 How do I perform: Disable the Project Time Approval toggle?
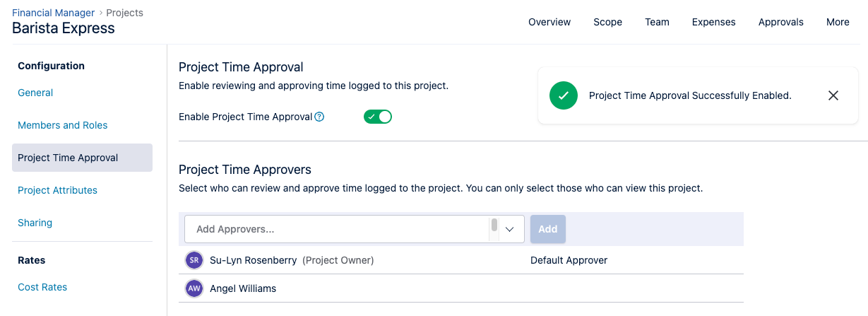coord(378,117)
